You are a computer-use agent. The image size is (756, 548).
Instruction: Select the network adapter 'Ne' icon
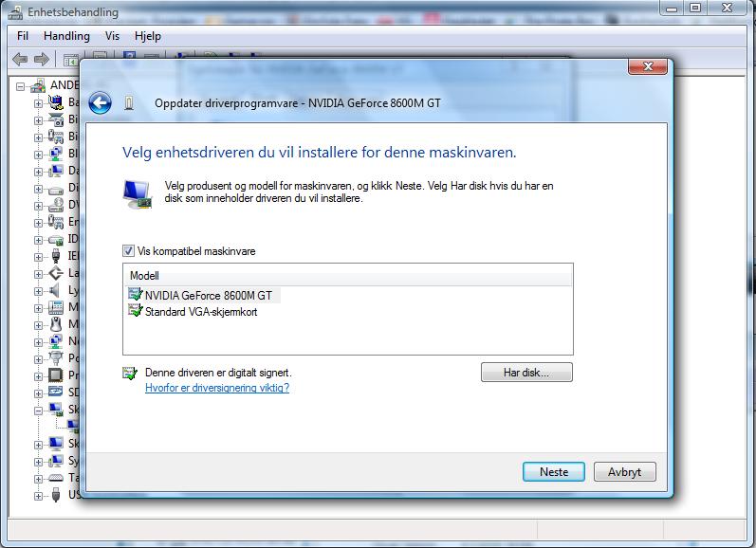coord(55,341)
